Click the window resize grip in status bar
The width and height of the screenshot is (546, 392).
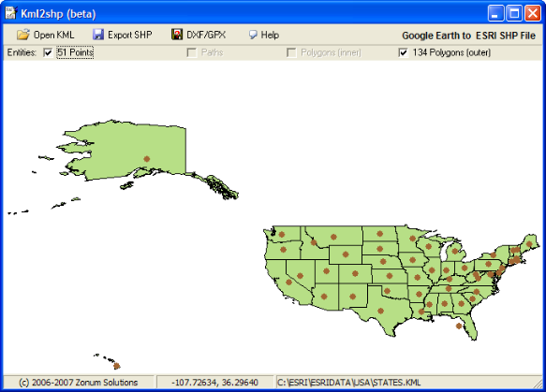[539, 384]
